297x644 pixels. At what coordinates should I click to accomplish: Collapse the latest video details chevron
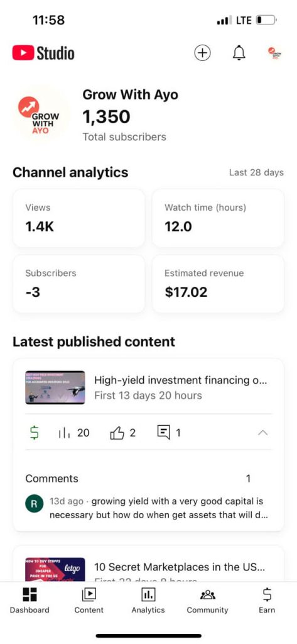pyautogui.click(x=263, y=433)
